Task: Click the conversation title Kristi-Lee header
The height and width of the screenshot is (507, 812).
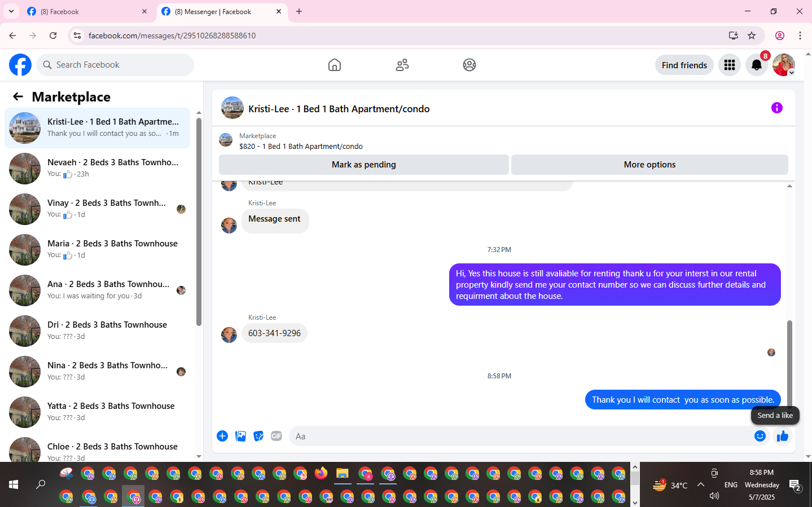Action: (339, 109)
